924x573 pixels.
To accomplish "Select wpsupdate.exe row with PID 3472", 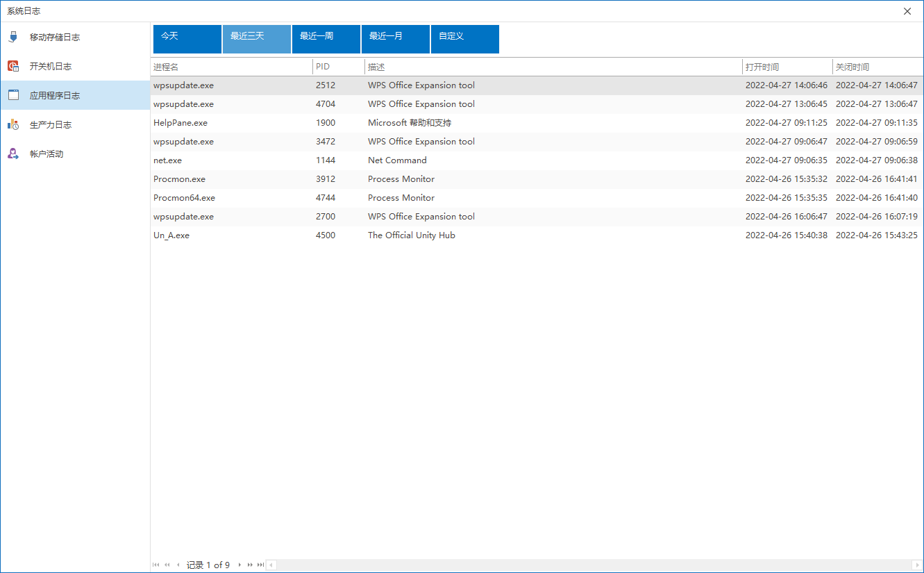I will pos(537,142).
